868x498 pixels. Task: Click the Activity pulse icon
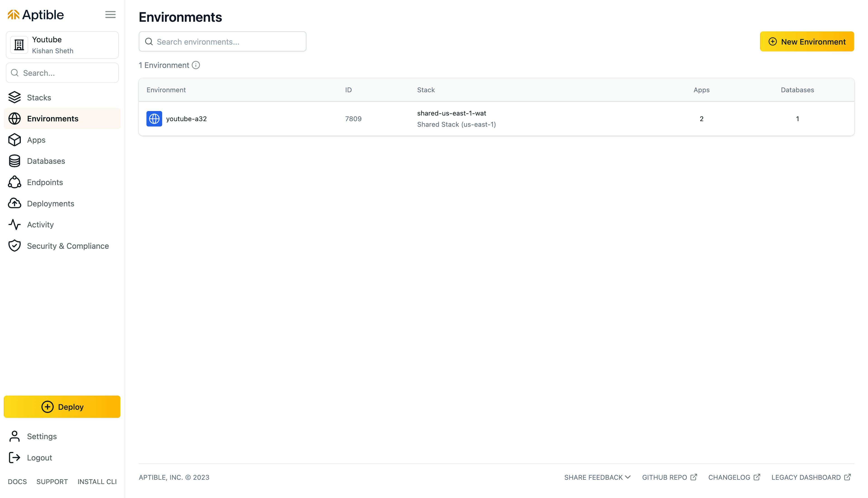(x=14, y=225)
